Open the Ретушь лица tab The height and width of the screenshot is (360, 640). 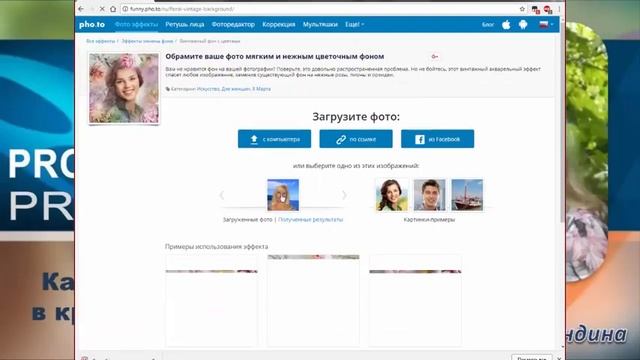[184, 24]
